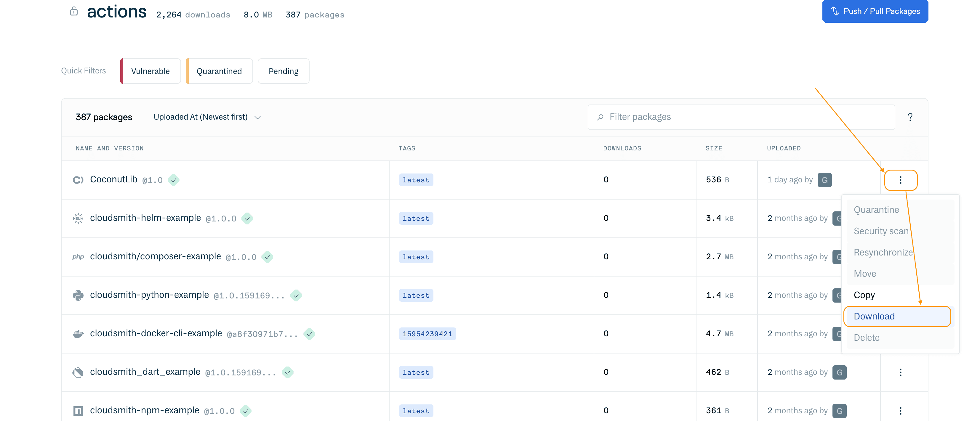Screen dimensions: 980x421
Task: Click the lock icon next to actions title
Action: click(74, 12)
